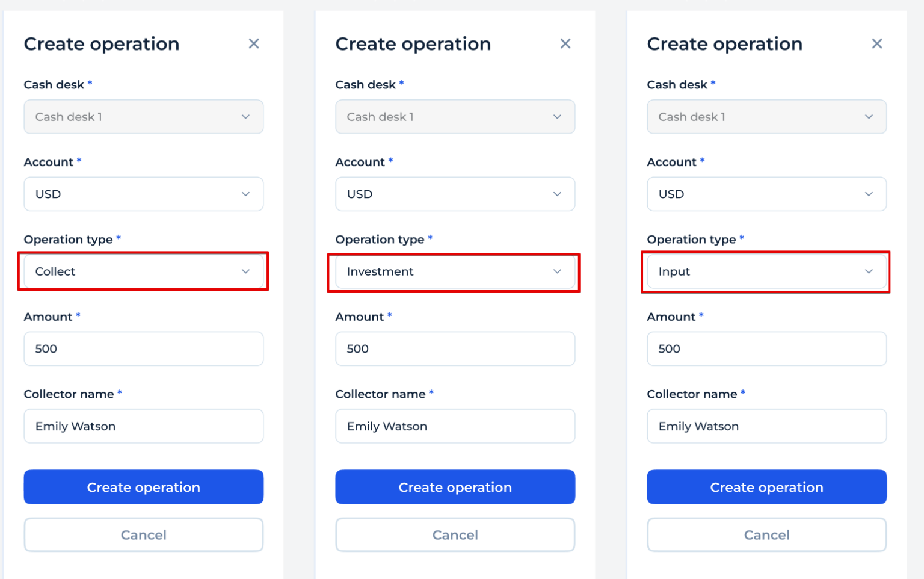Open Cash desk 1 dropdown in Investment dialog
Screen dimensions: 924x579
[x=455, y=117]
